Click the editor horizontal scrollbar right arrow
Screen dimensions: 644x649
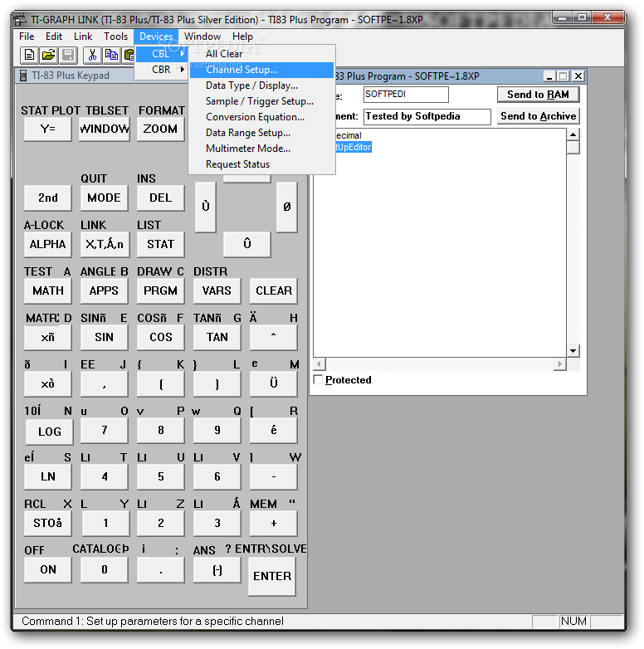tap(559, 364)
